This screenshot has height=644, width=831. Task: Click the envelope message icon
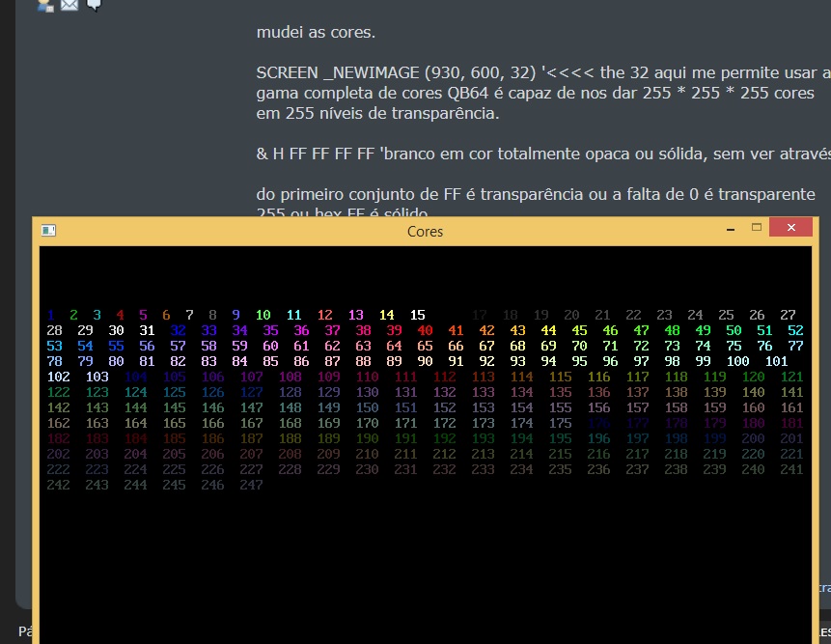(x=69, y=4)
